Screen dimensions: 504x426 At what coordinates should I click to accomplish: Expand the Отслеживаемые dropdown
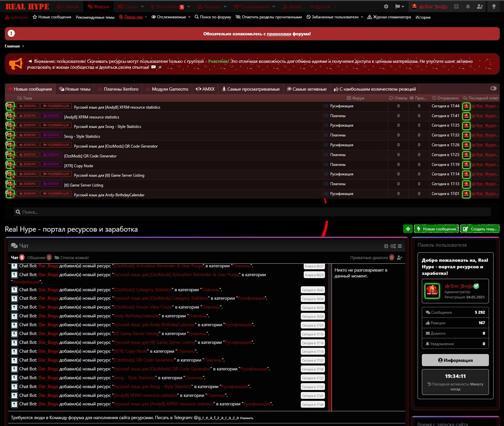click(189, 17)
